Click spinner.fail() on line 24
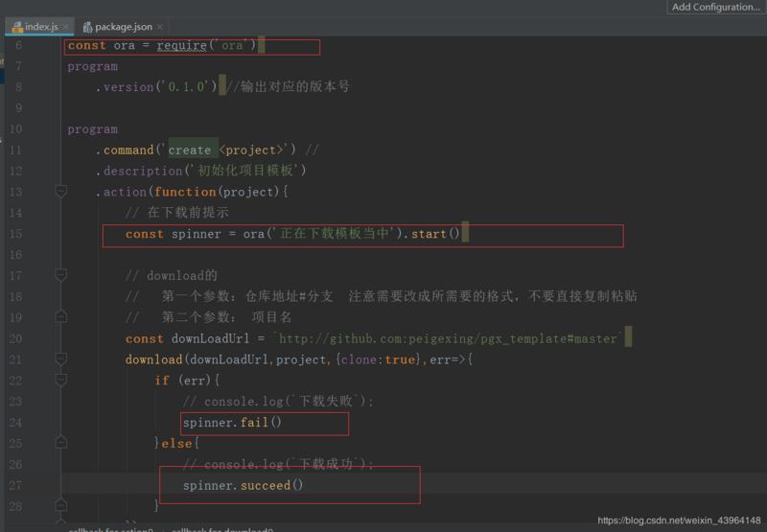The height and width of the screenshot is (532, 767). [x=232, y=423]
